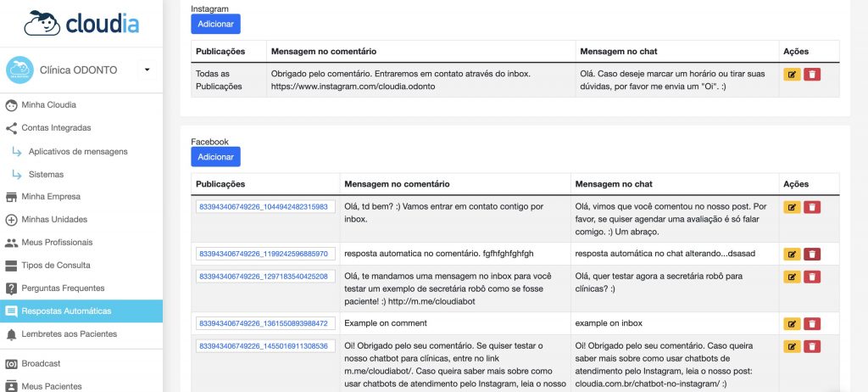Click the Minhas Unidades plus circle icon
The image size is (868, 392).
[11, 220]
